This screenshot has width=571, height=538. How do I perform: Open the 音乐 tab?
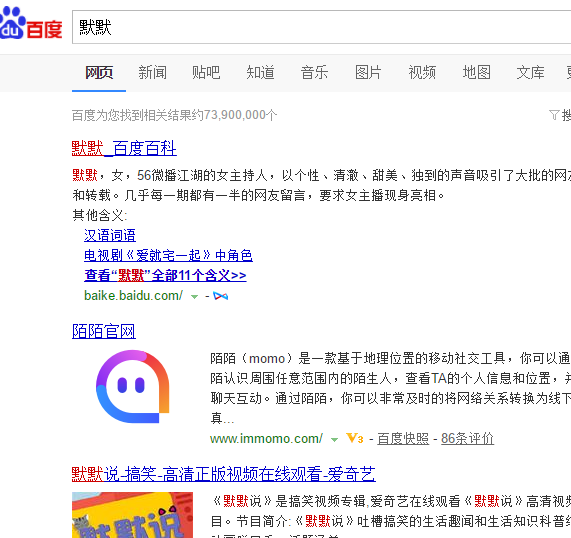coord(314,72)
